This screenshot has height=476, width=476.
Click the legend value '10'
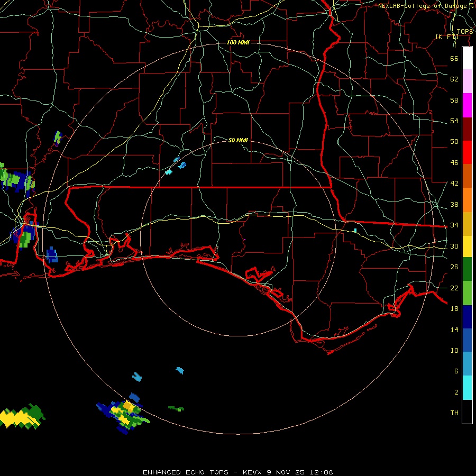click(x=454, y=351)
